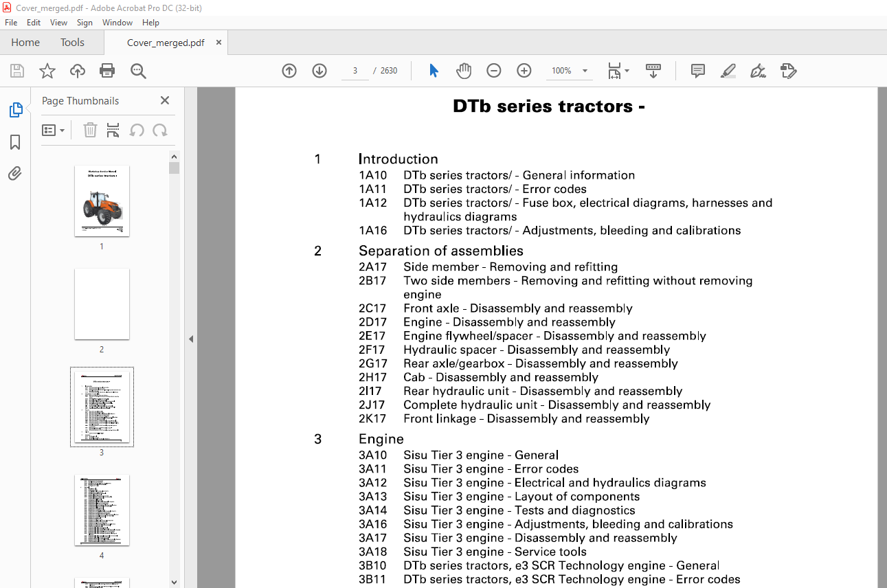Image resolution: width=887 pixels, height=588 pixels.
Task: Click the Introduction section heading
Action: (x=398, y=159)
